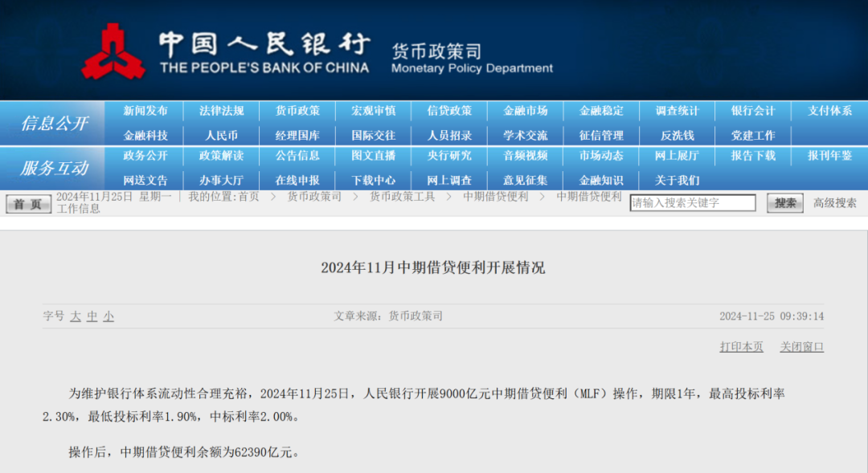
Task: Select small font size 小
Action: click(108, 316)
